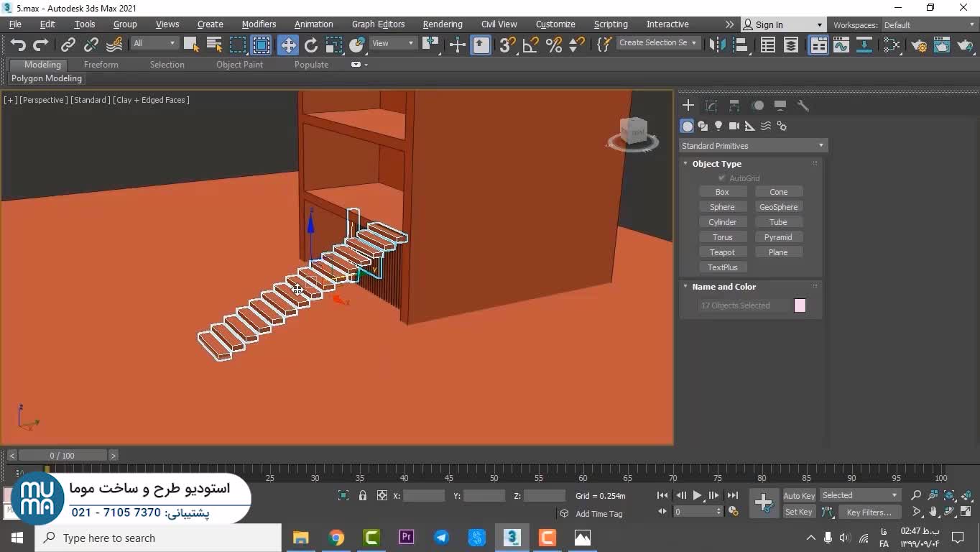Toggle the Auto Key animation mode
The width and height of the screenshot is (980, 552).
(798, 496)
